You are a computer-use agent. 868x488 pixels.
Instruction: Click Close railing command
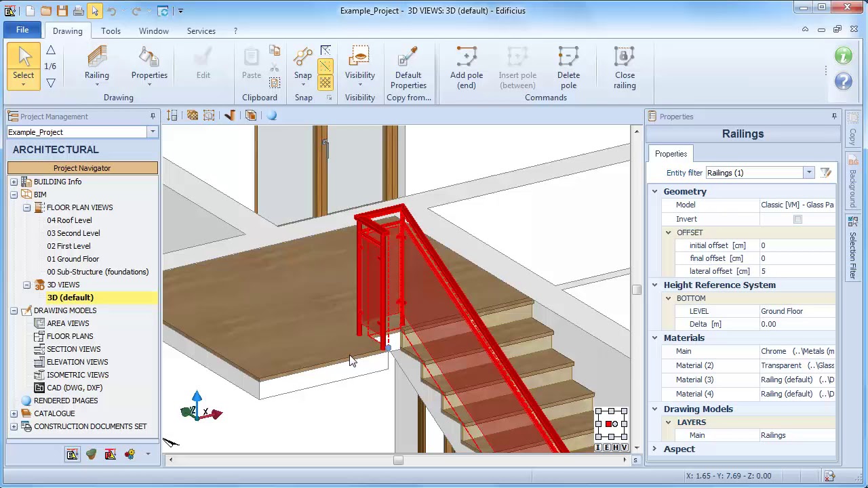click(x=625, y=67)
